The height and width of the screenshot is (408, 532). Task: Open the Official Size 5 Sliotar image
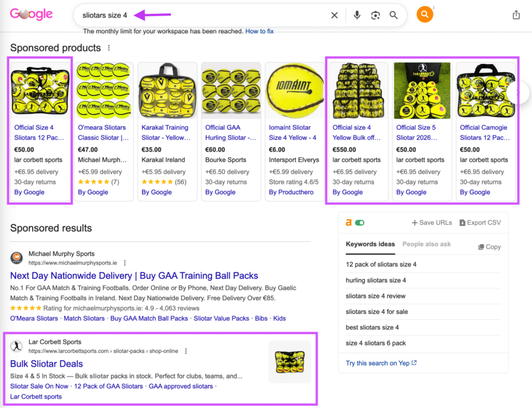pos(422,90)
